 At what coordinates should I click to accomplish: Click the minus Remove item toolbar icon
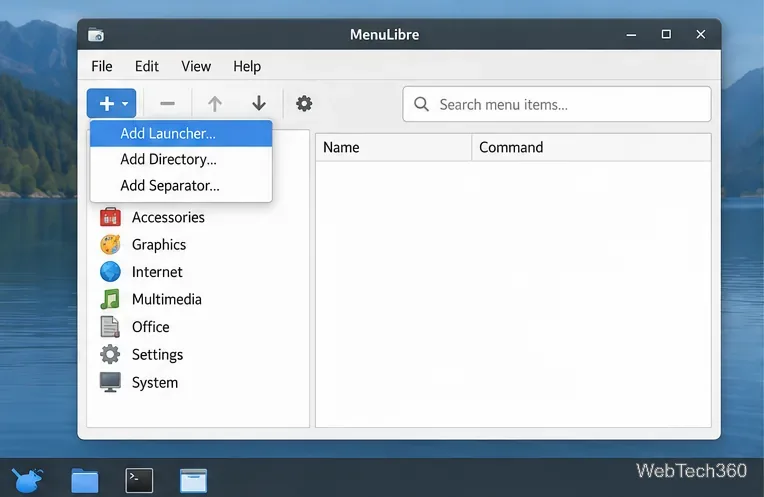167,103
